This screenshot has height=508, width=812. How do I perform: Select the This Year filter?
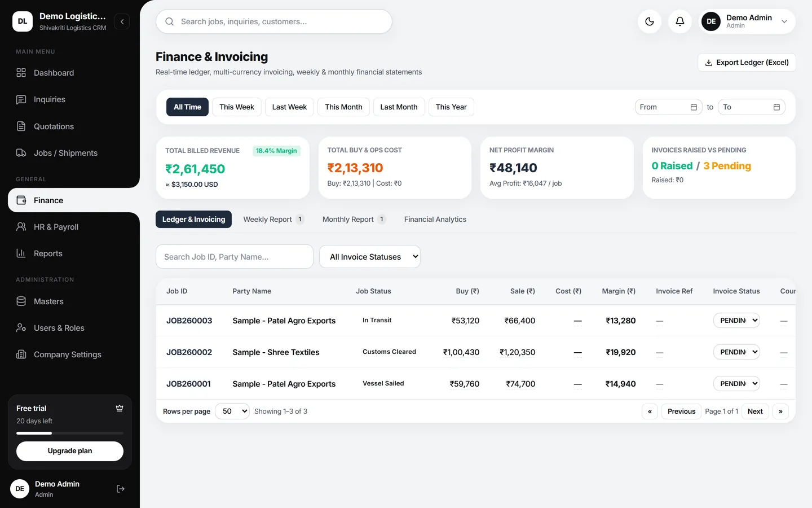(451, 107)
